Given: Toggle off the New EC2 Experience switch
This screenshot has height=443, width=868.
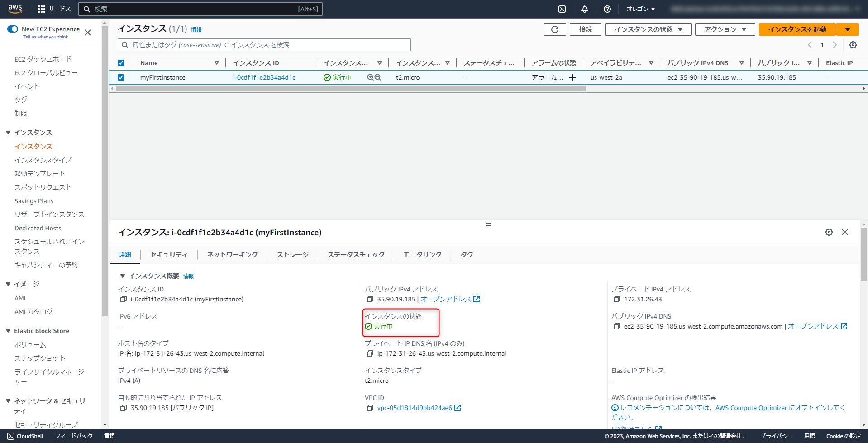Looking at the screenshot, I should coord(13,29).
